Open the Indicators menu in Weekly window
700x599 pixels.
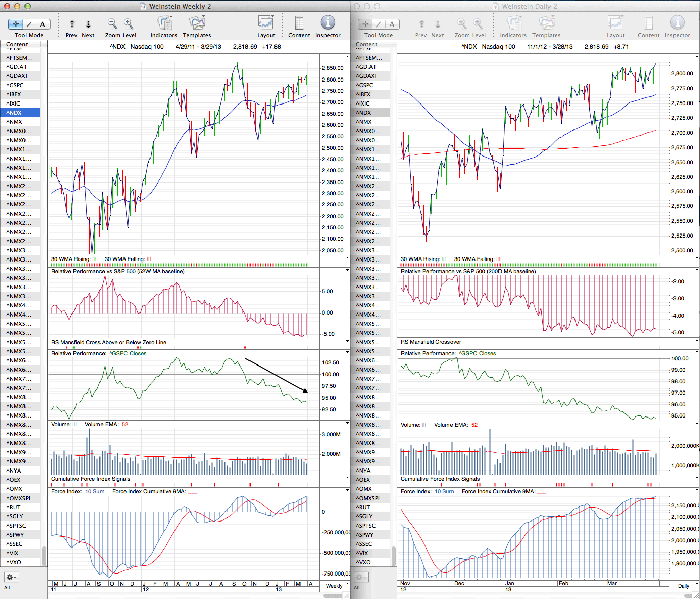pos(164,23)
